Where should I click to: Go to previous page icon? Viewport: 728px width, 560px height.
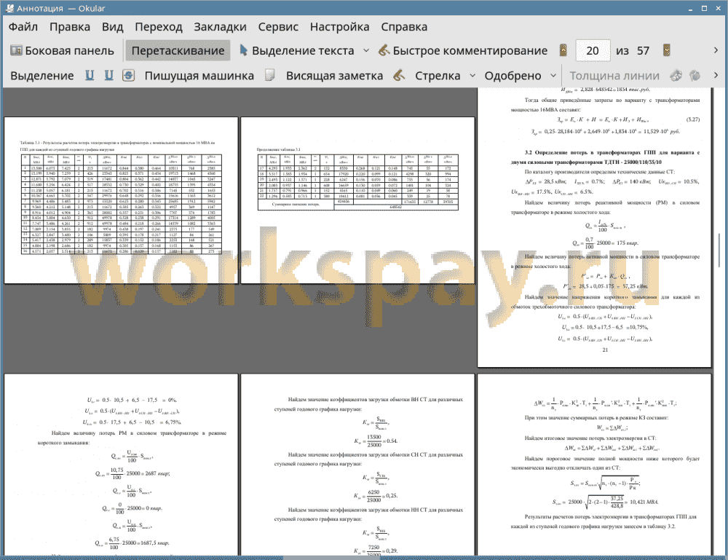(563, 50)
